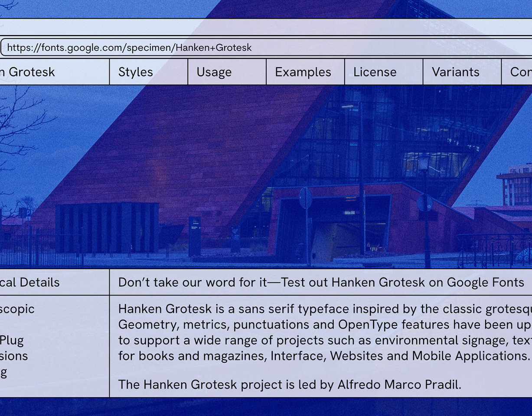This screenshot has width=532, height=416.
Task: Click the 'scopic' entry in the left column
Action: coord(17,309)
